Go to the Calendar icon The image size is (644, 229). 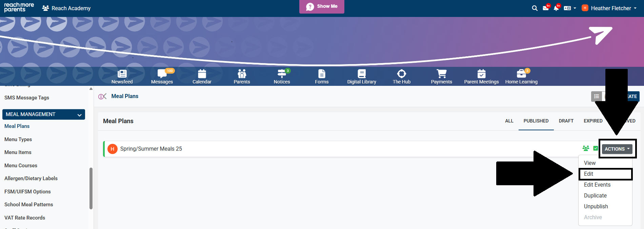pyautogui.click(x=202, y=74)
